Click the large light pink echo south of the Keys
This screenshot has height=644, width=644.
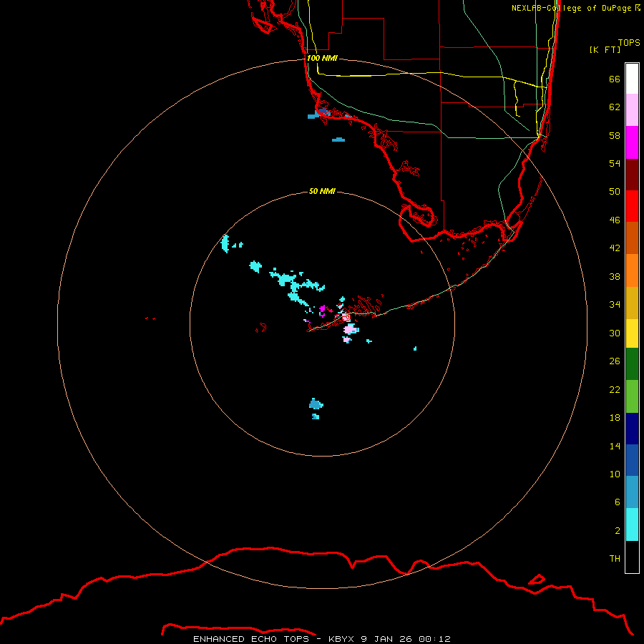pyautogui.click(x=351, y=329)
